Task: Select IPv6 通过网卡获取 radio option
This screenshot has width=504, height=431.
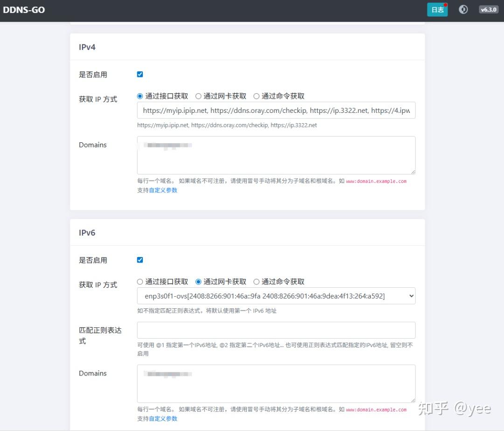Action: pyautogui.click(x=198, y=282)
